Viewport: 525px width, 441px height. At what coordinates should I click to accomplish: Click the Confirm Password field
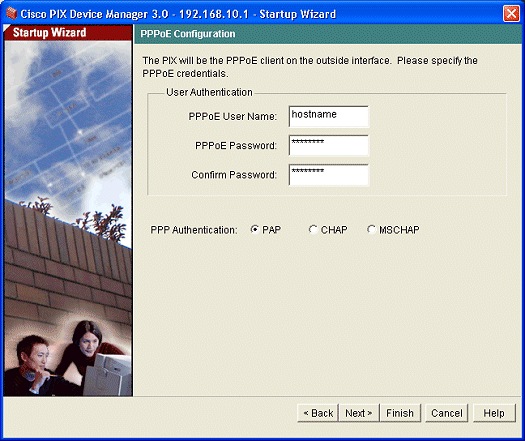tap(328, 174)
